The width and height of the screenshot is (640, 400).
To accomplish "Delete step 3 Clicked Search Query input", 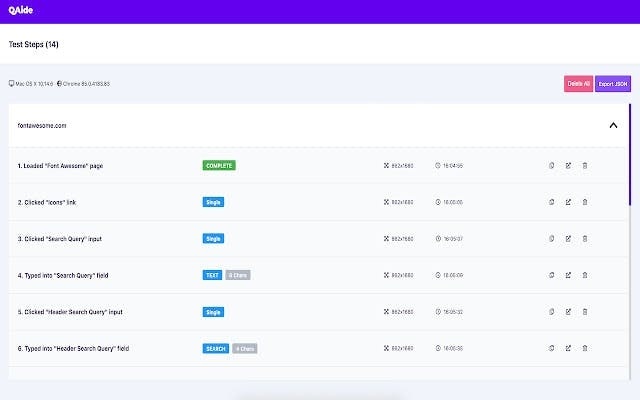I will (x=585, y=239).
